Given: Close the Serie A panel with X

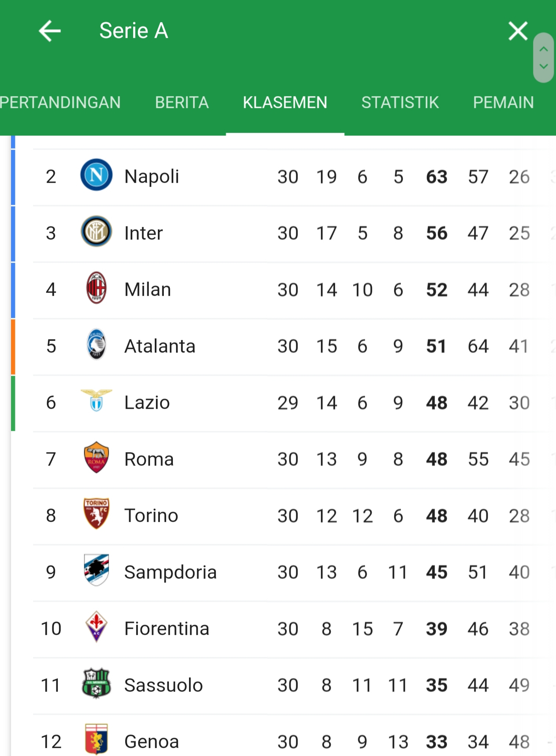Looking at the screenshot, I should click(518, 31).
